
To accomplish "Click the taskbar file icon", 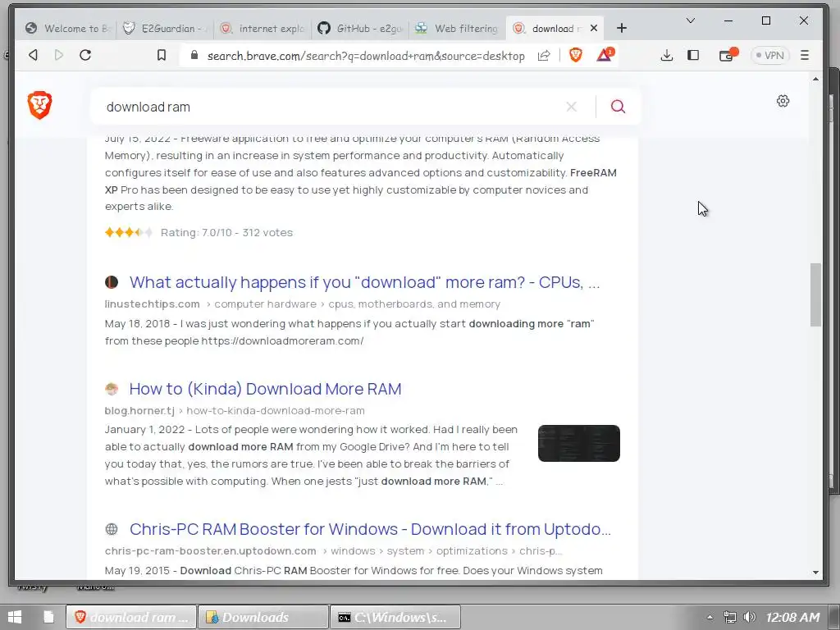I will (x=48, y=617).
